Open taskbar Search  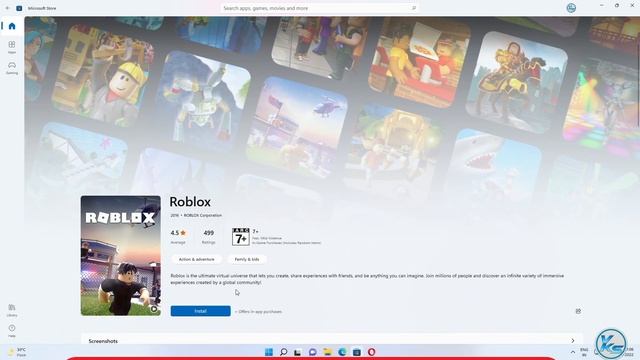click(x=283, y=352)
